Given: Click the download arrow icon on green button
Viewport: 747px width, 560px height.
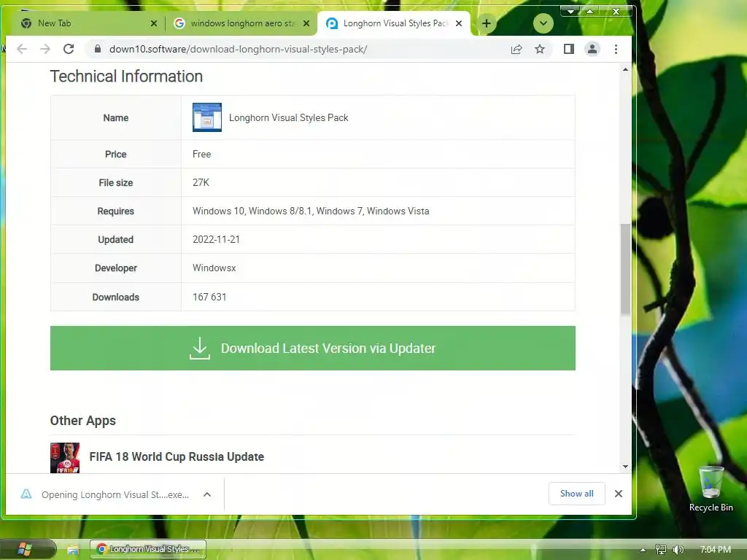Looking at the screenshot, I should click(x=200, y=348).
